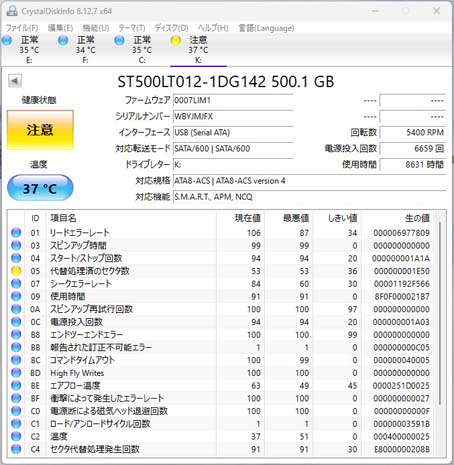Open the 編集(E) menu
454x465 pixels.
[60, 28]
